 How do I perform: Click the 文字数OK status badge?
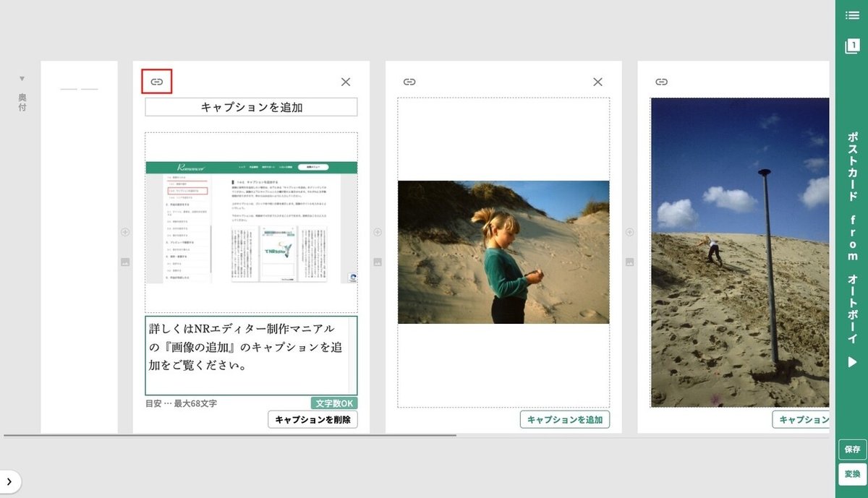[334, 403]
